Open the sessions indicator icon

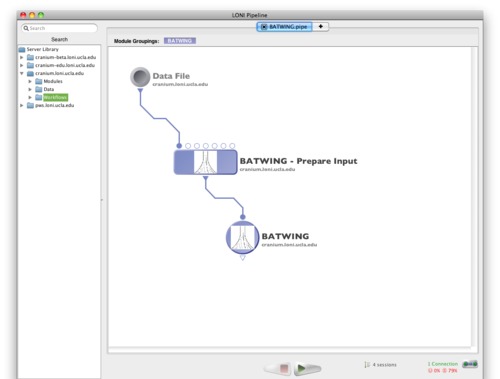coord(367,365)
